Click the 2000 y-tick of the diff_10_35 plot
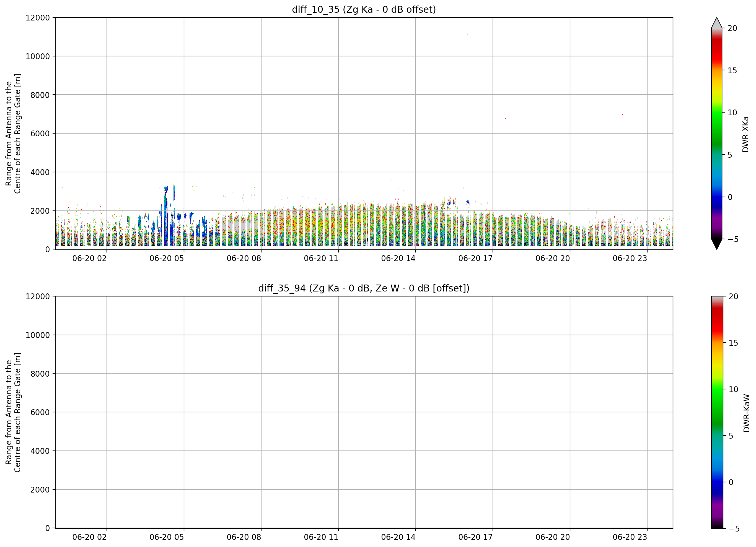756x547 pixels. point(40,211)
